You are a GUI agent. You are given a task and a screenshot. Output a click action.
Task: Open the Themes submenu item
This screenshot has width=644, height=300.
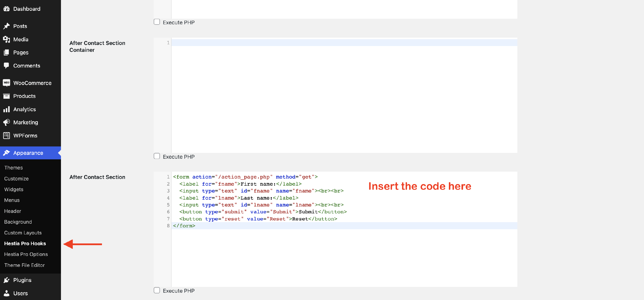14,168
